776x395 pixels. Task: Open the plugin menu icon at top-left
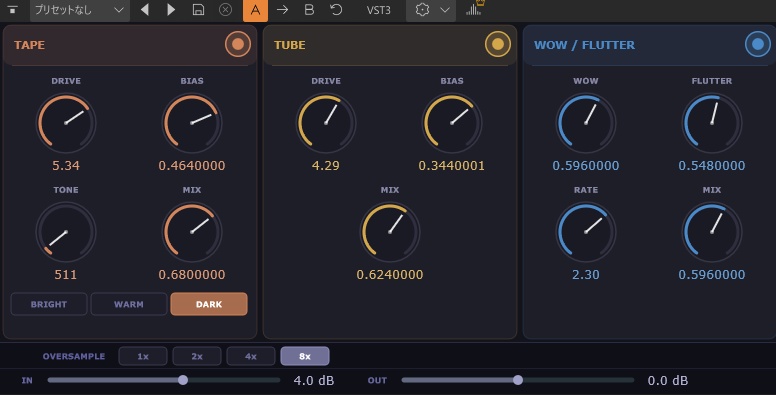pos(12,10)
